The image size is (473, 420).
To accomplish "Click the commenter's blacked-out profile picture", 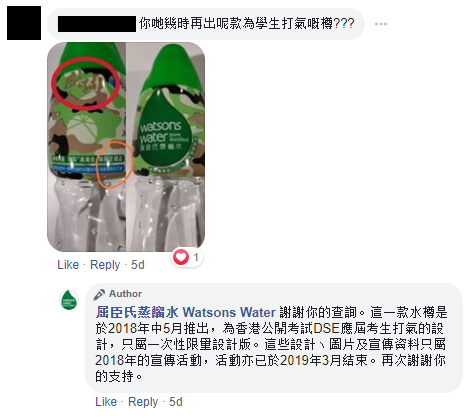I will pyautogui.click(x=24, y=23).
